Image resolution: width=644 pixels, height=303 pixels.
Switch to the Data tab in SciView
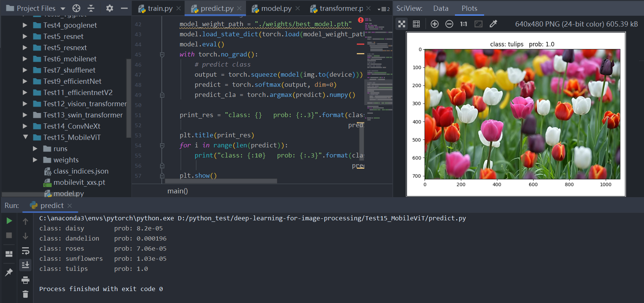point(441,8)
